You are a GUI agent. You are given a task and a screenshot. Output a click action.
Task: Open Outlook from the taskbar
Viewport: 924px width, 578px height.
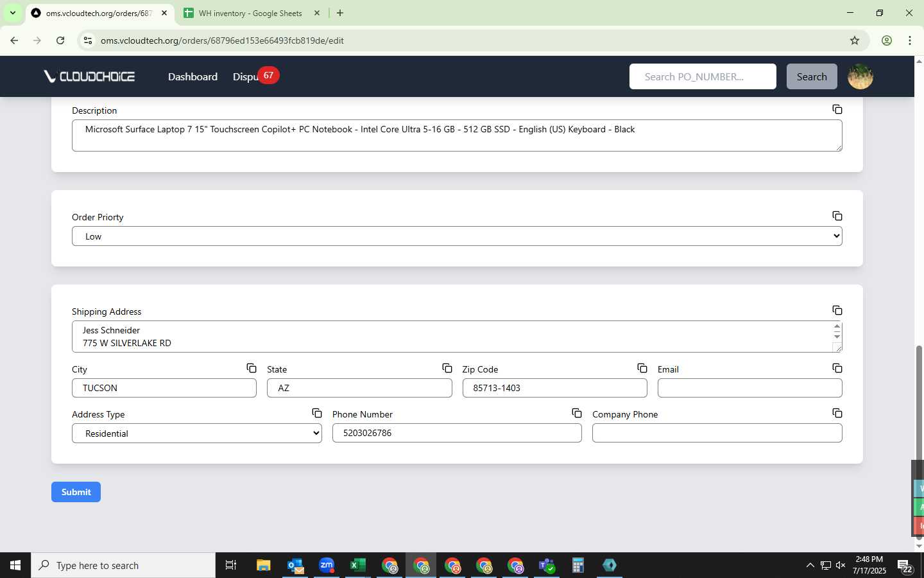(x=295, y=566)
